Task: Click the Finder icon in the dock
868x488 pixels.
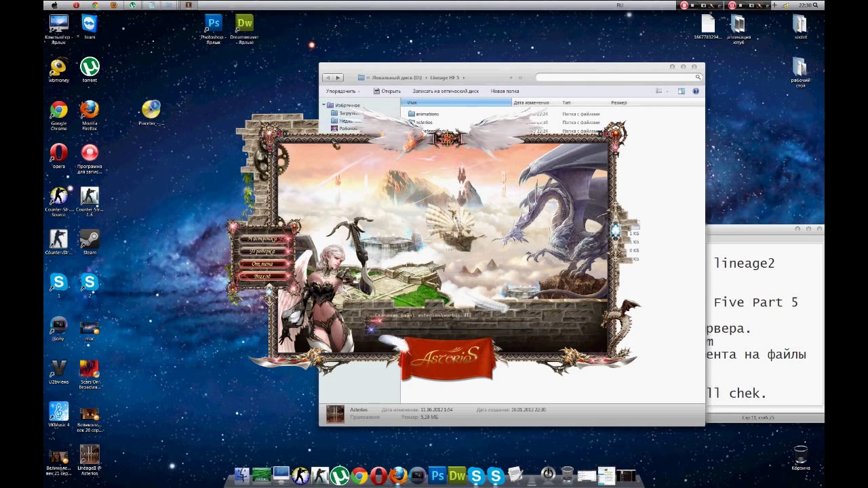Action: [x=242, y=476]
